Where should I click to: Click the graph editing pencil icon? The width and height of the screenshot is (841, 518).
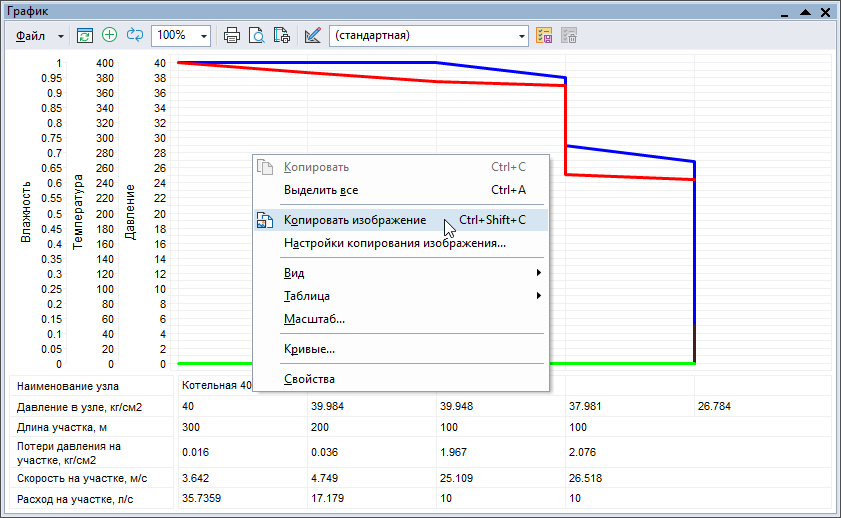pos(312,35)
